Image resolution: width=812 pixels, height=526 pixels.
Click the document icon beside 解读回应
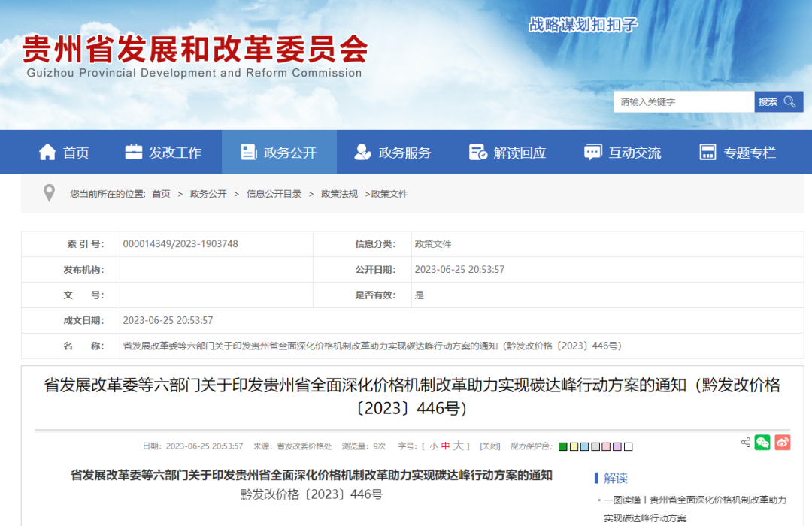tap(478, 152)
